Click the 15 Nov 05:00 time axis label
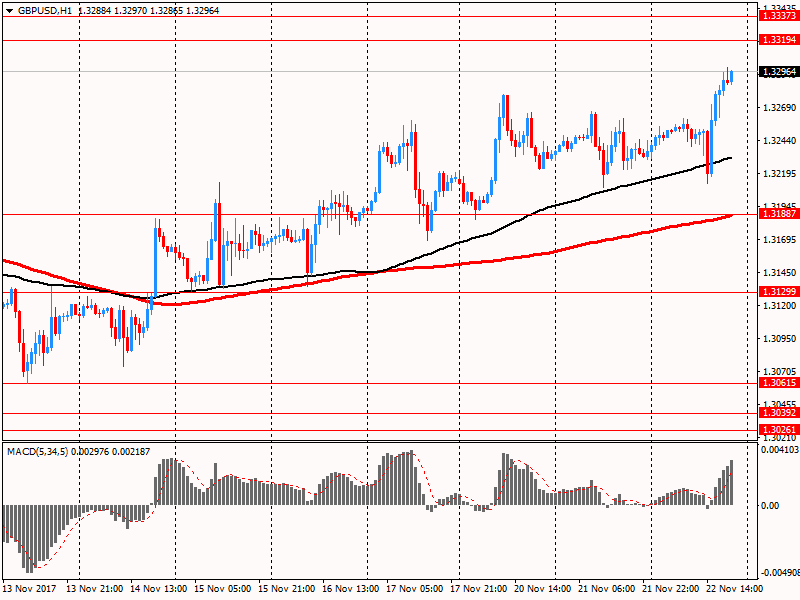The height and width of the screenshot is (600, 800). (222, 589)
